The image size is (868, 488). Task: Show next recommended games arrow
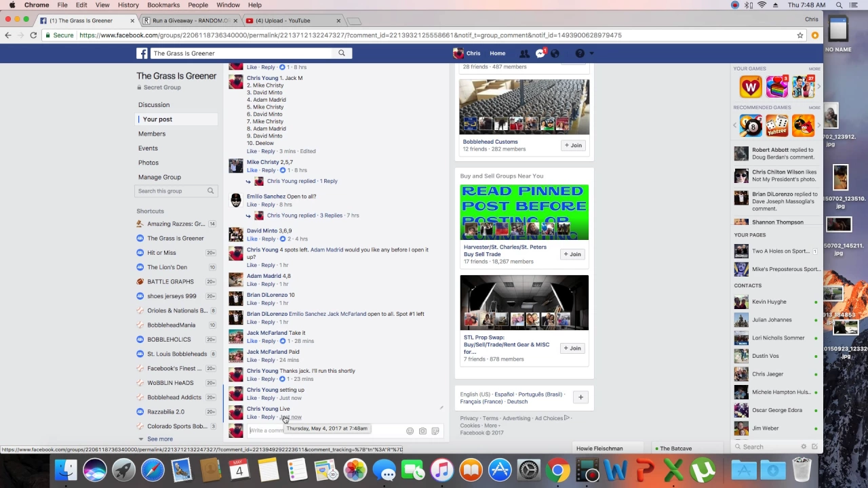818,125
